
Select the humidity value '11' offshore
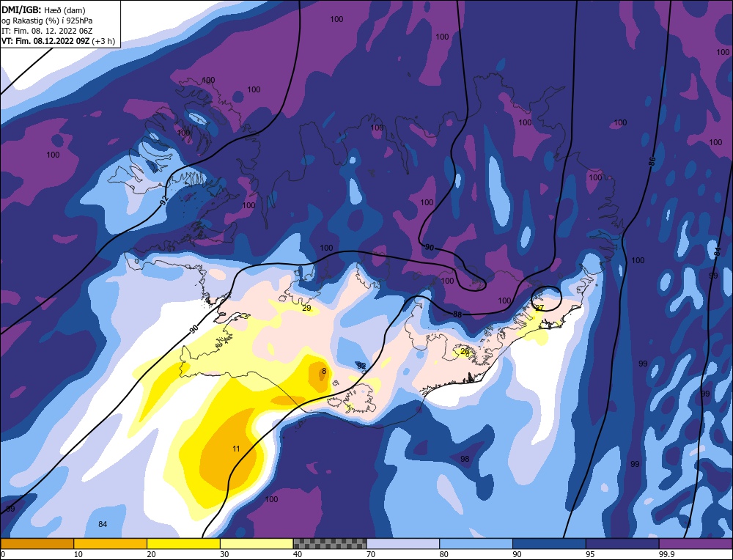click(x=236, y=449)
